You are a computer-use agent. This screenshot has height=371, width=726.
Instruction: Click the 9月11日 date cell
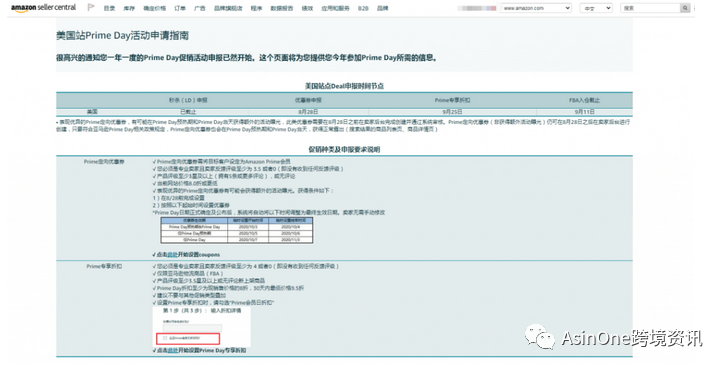584,112
